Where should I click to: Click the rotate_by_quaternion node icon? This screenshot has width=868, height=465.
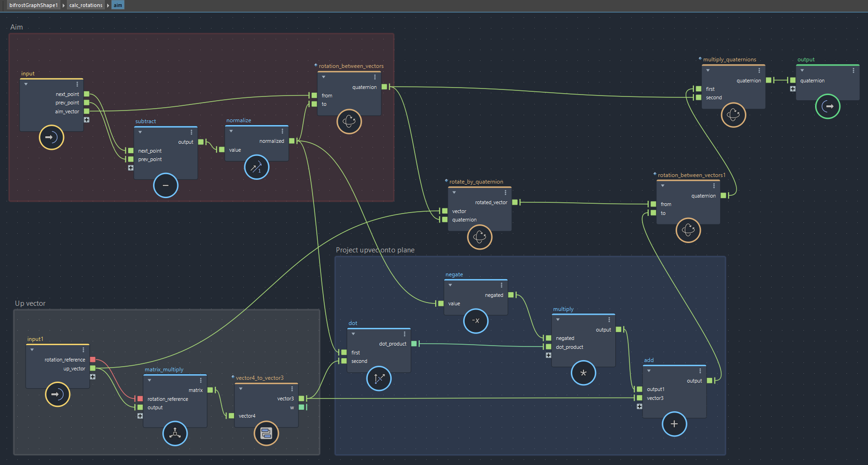tap(480, 237)
